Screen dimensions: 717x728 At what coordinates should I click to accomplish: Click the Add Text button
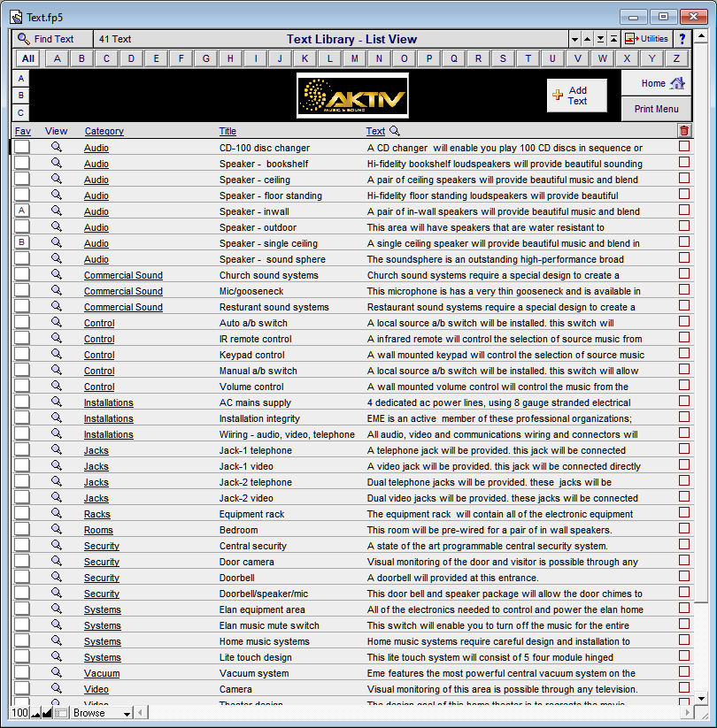tap(576, 96)
